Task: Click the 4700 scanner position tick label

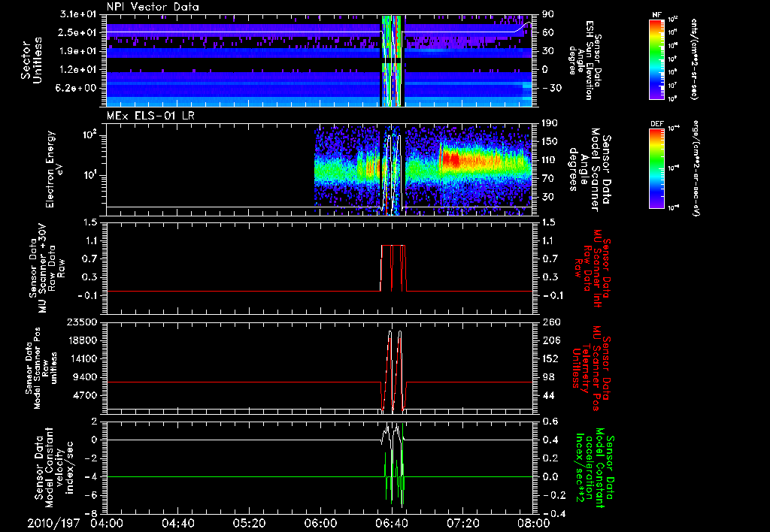Action: pos(86,395)
